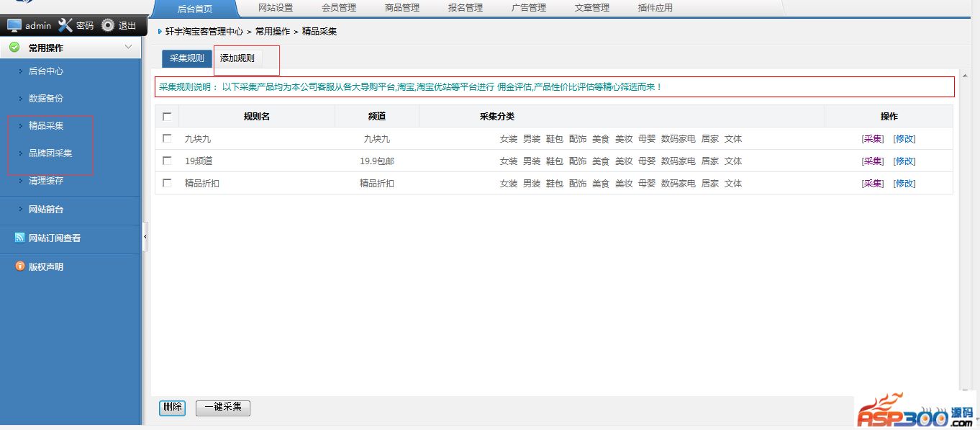Click 修改 link for the 九块九 rule
This screenshot has height=430, width=980.
(904, 139)
